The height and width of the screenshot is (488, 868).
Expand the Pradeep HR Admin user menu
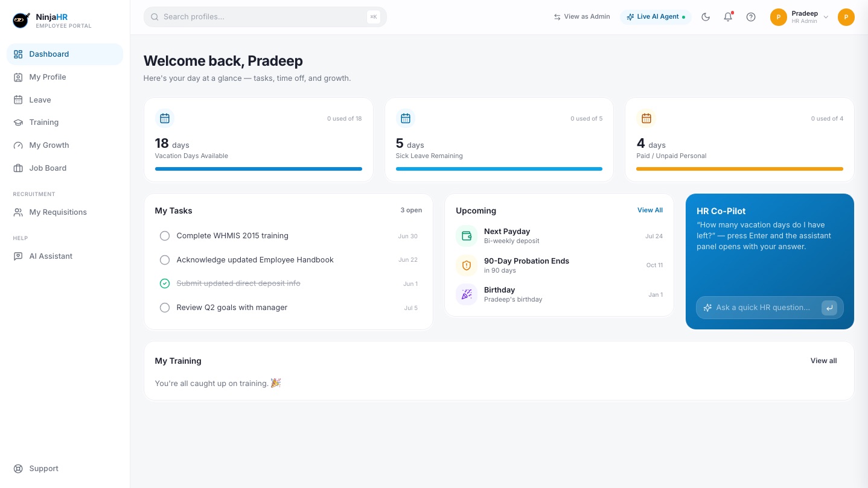click(x=800, y=17)
